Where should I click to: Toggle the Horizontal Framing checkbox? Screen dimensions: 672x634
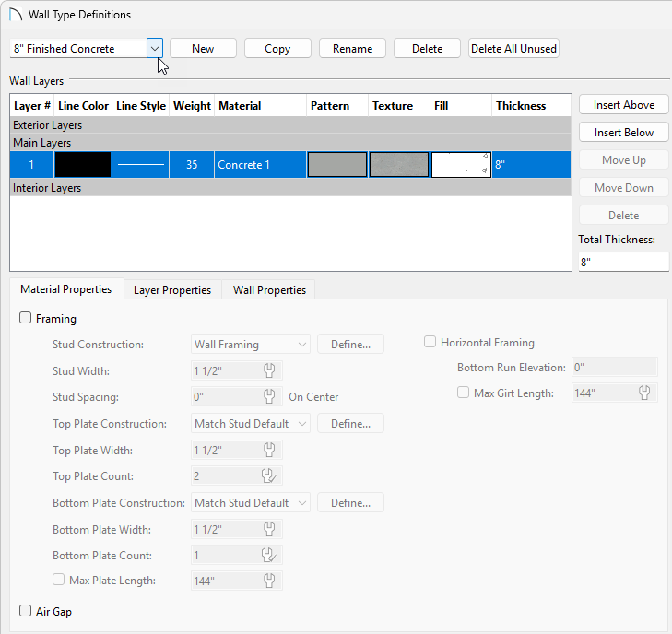[x=430, y=342]
